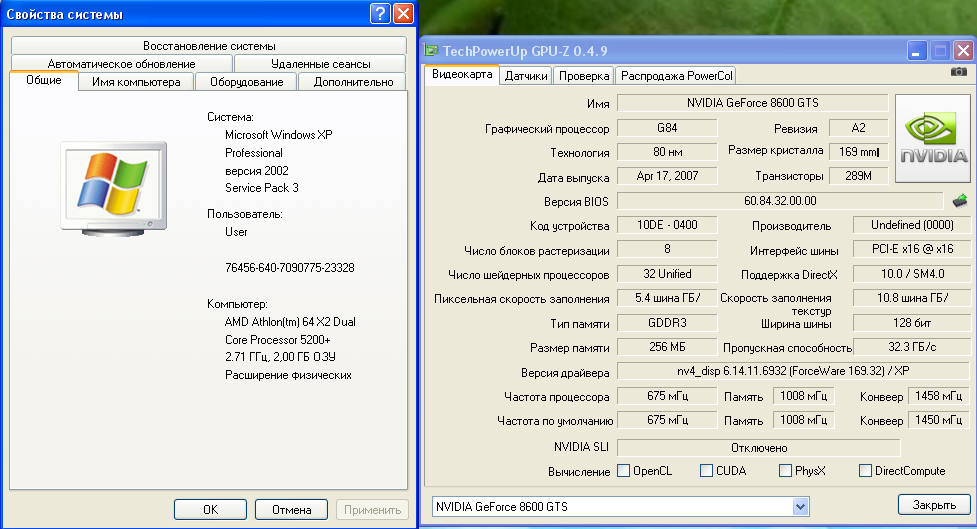Click the BIOS save chip icon
The width and height of the screenshot is (977, 529).
click(x=959, y=201)
